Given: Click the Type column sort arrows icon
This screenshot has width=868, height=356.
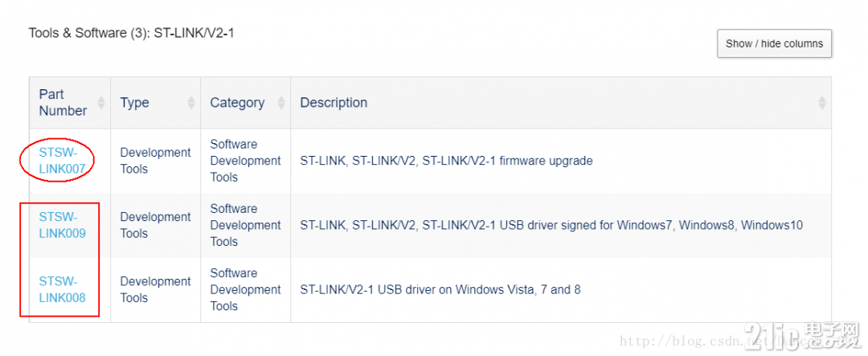Looking at the screenshot, I should click(x=191, y=102).
